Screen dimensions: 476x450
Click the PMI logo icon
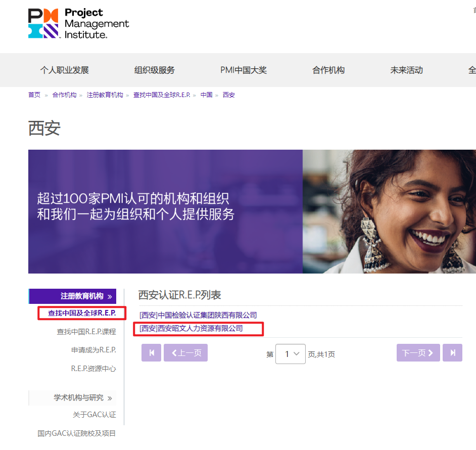tap(43, 23)
